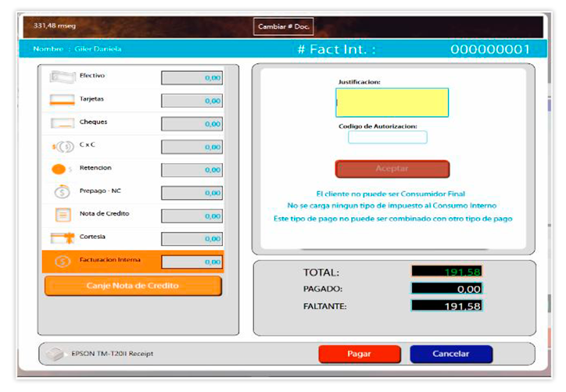566x392 pixels.
Task: Click the Canje Nota de Credito button
Action: coord(133,286)
